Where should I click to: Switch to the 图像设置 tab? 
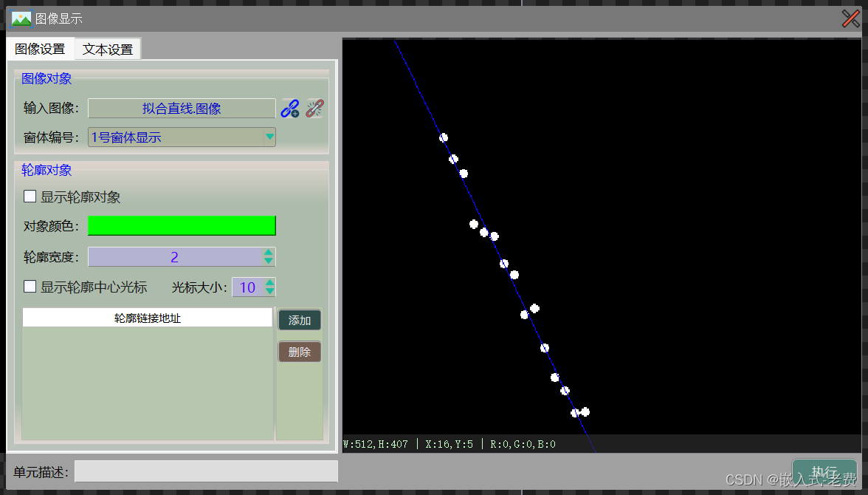pos(40,49)
